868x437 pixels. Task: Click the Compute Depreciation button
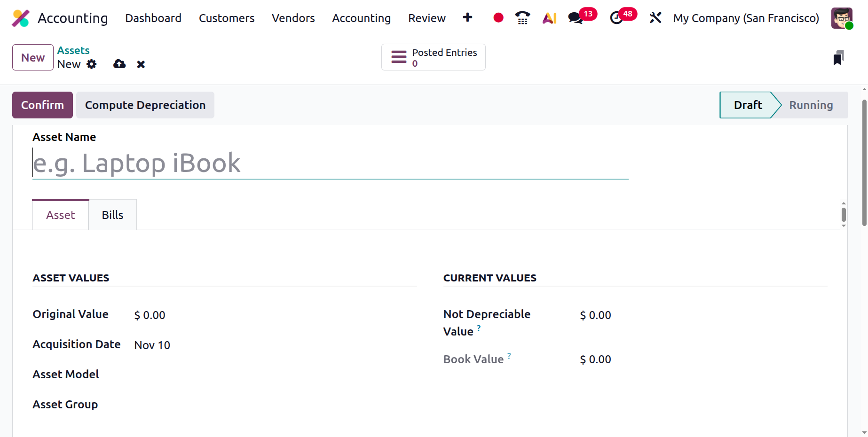point(145,105)
